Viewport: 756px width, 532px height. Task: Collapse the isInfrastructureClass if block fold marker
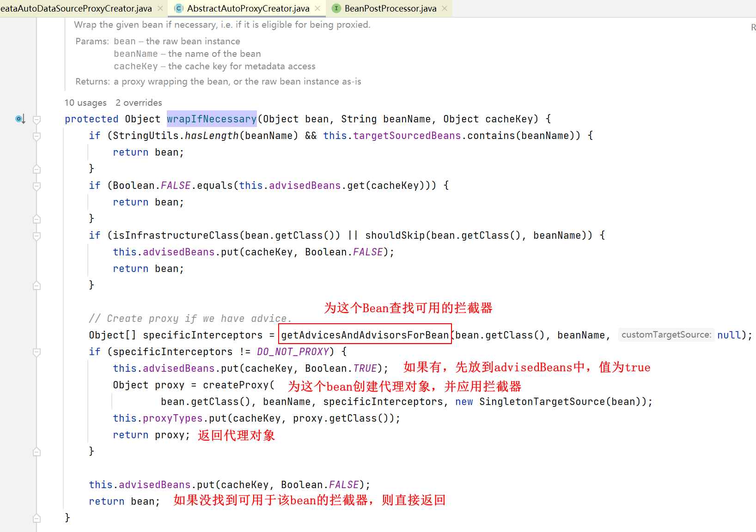37,236
